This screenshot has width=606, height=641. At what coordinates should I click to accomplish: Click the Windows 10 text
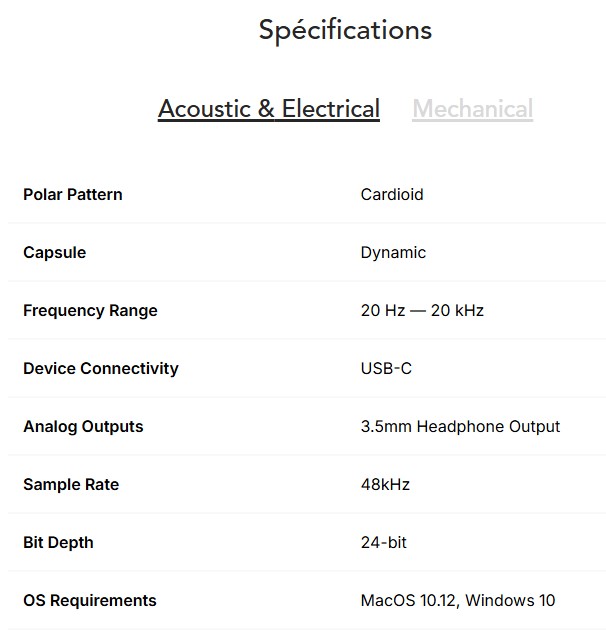click(x=510, y=601)
